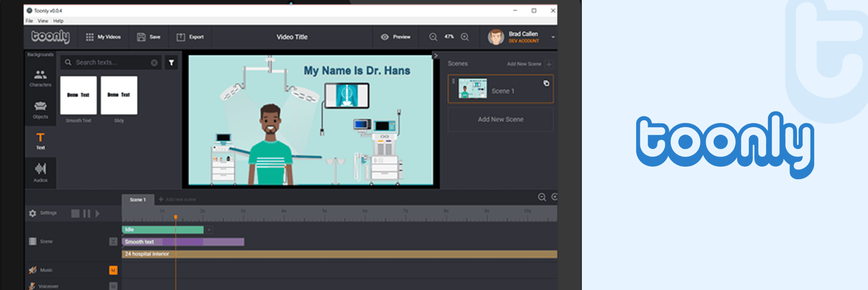Screen dimensions: 868x290
Task: Click the Preview label
Action: (x=401, y=37)
